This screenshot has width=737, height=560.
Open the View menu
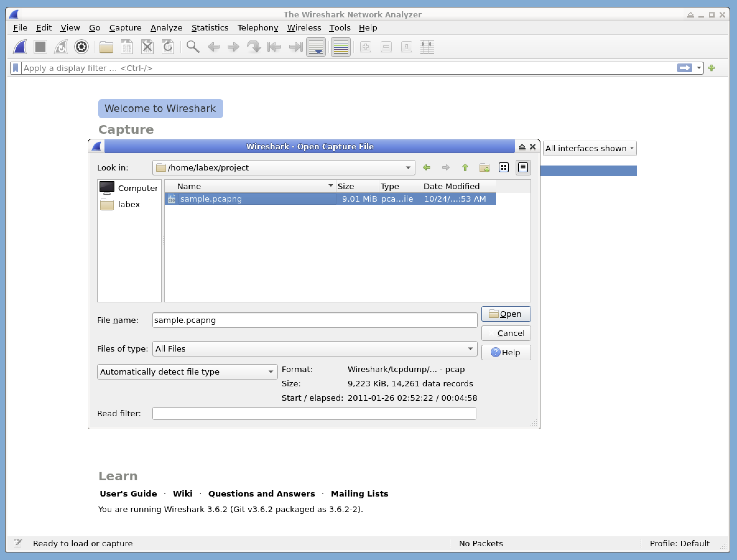[70, 28]
